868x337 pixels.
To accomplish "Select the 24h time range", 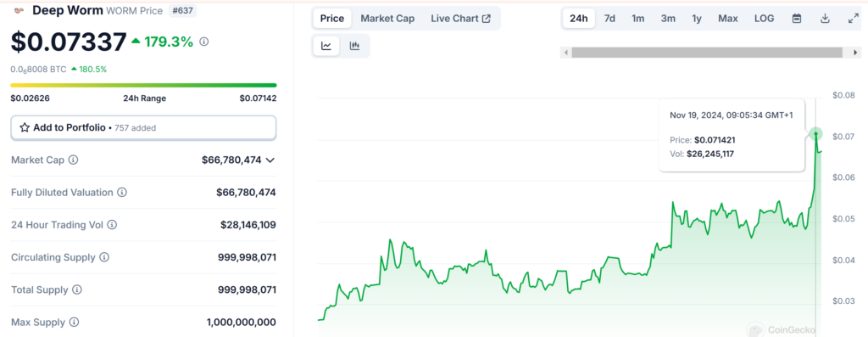I will coord(578,19).
